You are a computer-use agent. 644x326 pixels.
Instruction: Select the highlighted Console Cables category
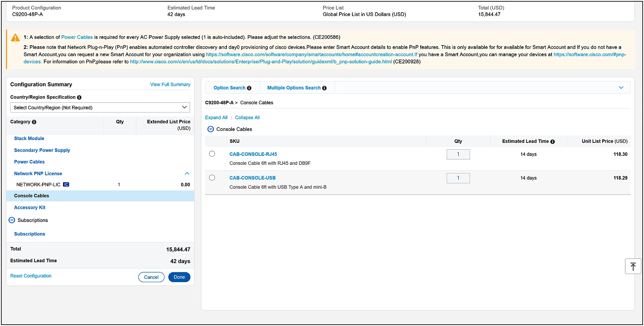(100, 196)
